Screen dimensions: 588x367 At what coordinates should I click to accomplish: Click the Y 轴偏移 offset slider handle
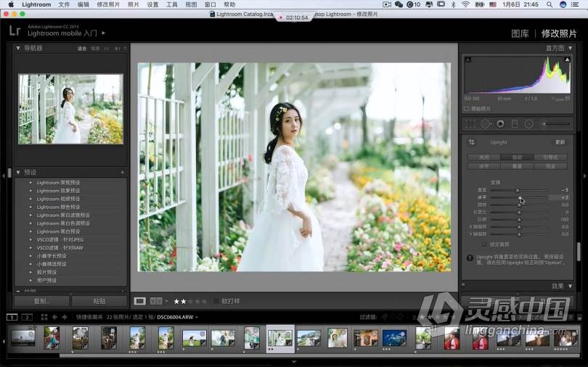tap(519, 234)
